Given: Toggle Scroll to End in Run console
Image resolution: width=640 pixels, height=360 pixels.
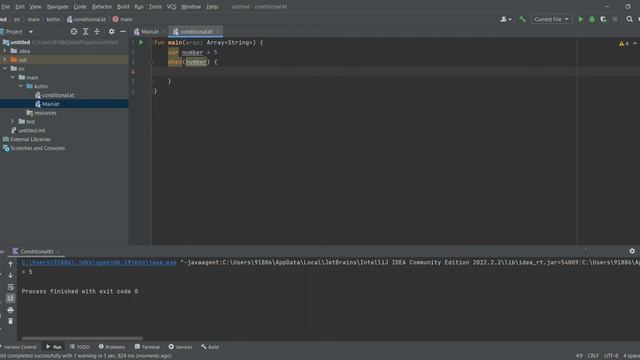Looking at the screenshot, I should coord(11,298).
